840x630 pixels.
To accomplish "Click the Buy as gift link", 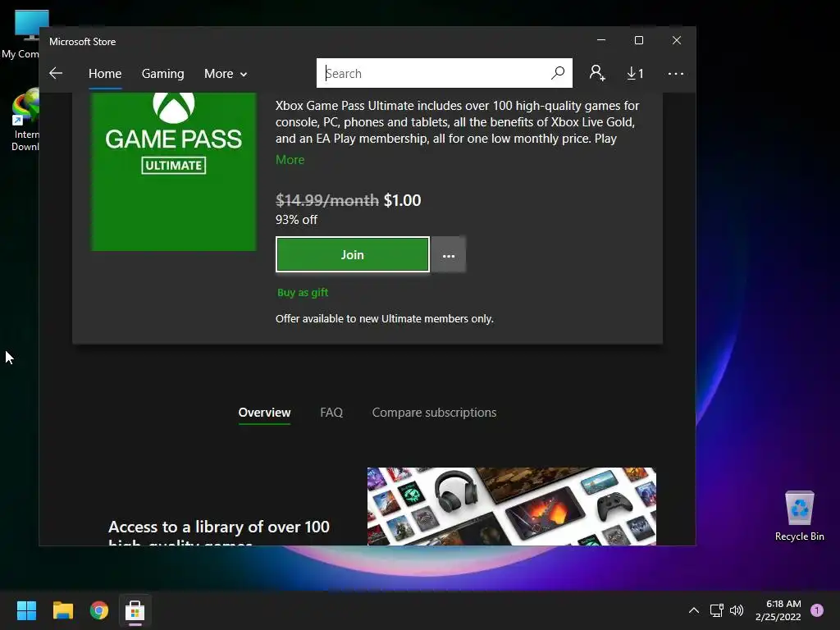I will point(303,293).
